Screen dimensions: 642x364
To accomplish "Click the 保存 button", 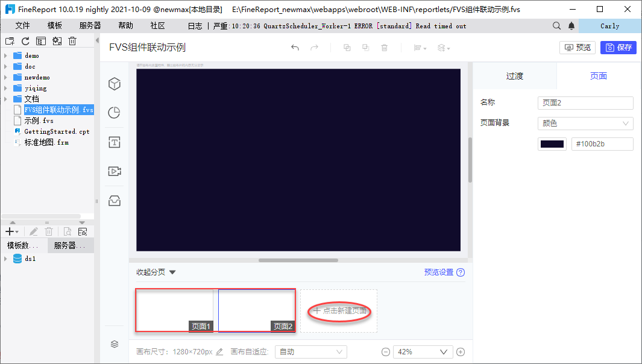I will coord(618,48).
